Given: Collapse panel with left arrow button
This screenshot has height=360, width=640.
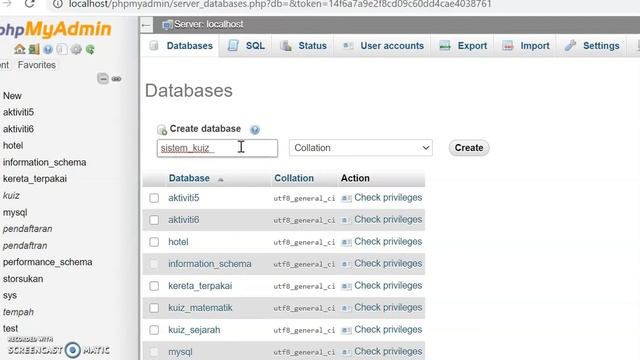Looking at the screenshot, I should coord(146,25).
